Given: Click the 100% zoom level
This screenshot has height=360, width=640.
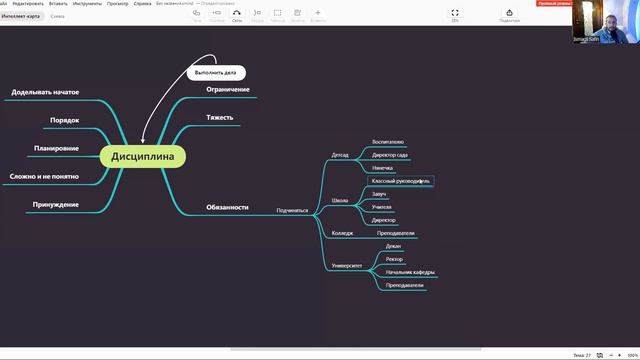Looking at the screenshot, I should pos(633,356).
